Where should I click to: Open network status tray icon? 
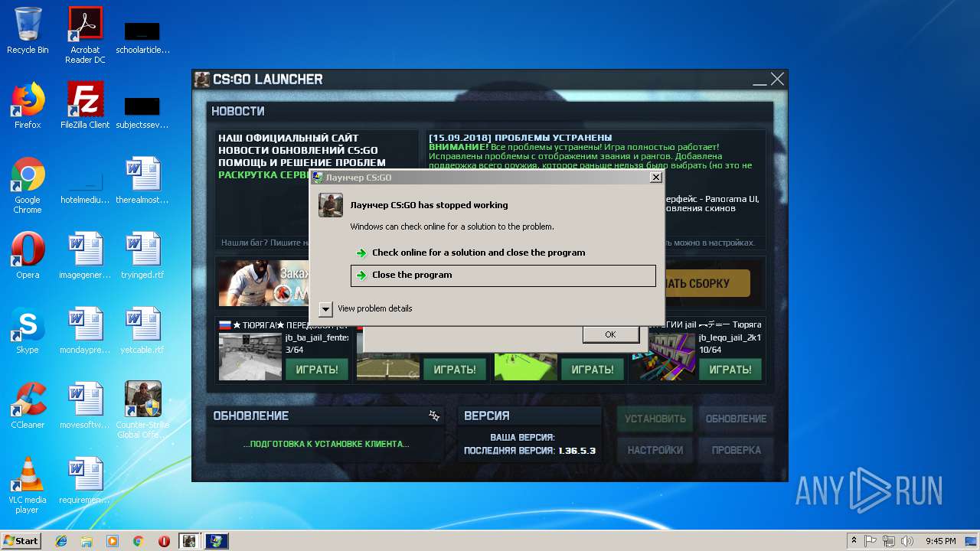click(889, 541)
